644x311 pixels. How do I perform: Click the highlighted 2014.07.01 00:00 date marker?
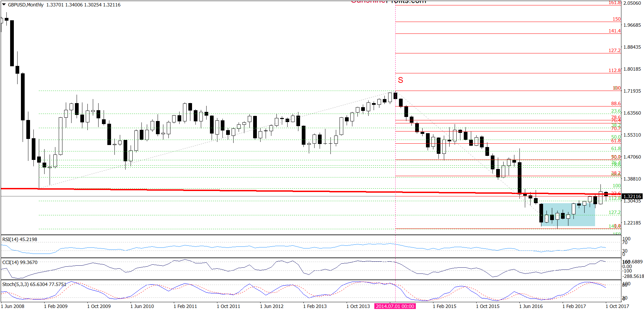pos(395,306)
